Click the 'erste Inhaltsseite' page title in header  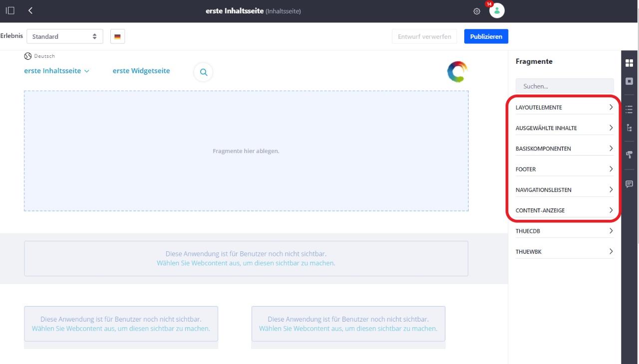point(235,11)
